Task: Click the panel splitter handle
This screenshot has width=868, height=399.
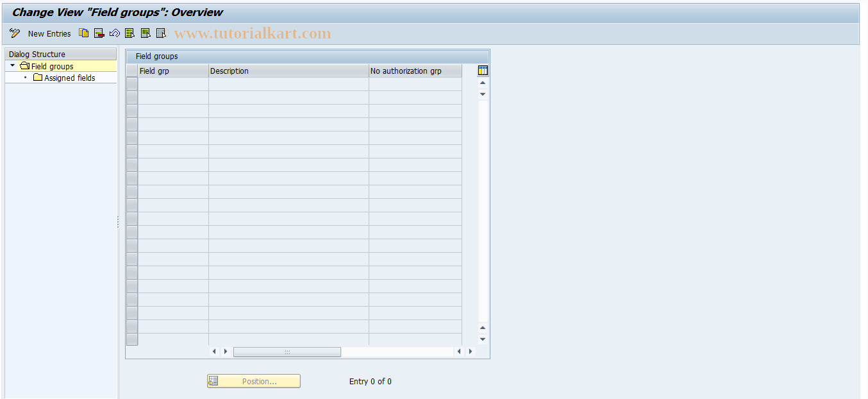Action: pyautogui.click(x=118, y=222)
